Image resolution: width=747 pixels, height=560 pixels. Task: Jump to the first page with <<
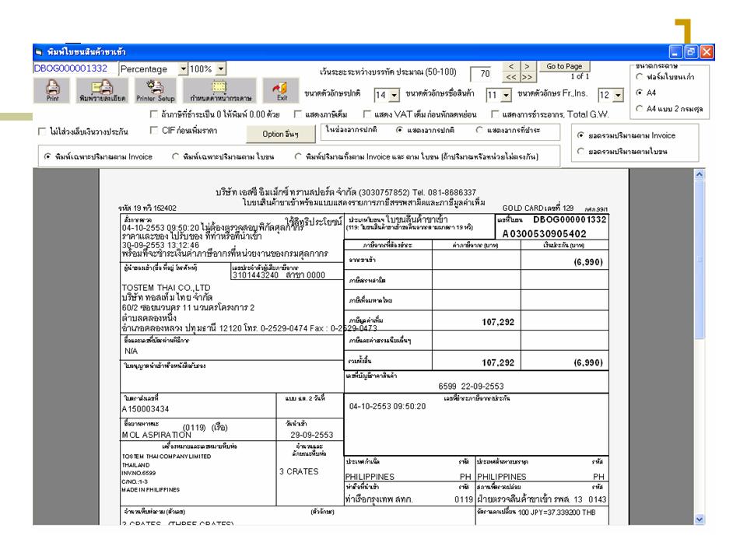coord(511,77)
